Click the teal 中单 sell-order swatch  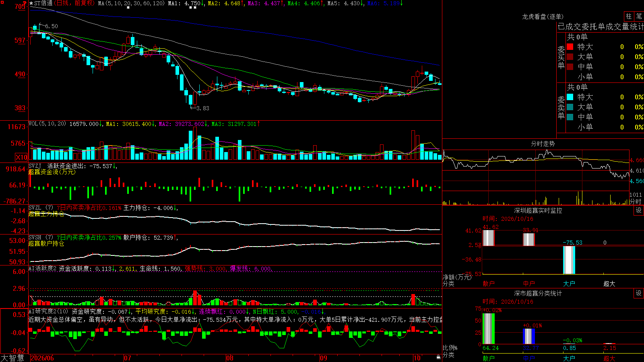coord(570,117)
